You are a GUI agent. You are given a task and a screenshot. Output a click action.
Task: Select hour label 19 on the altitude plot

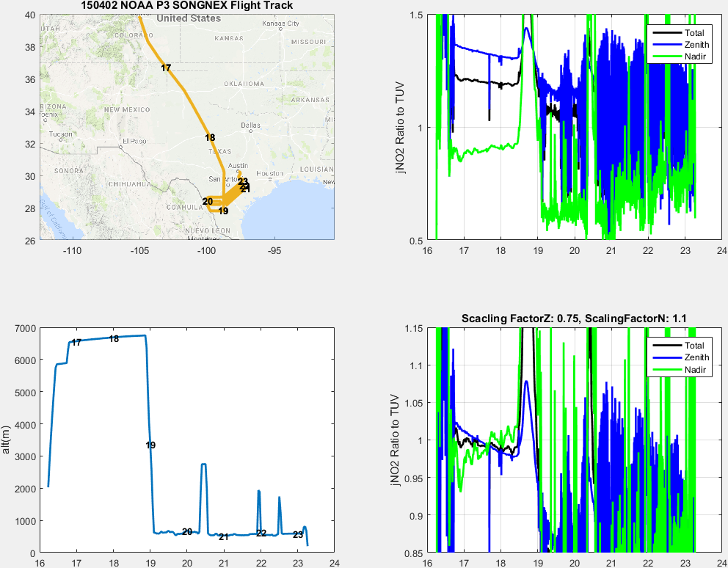coord(150,445)
